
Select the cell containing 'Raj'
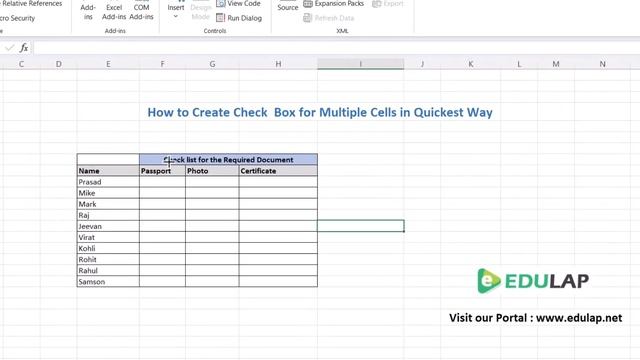coord(108,215)
